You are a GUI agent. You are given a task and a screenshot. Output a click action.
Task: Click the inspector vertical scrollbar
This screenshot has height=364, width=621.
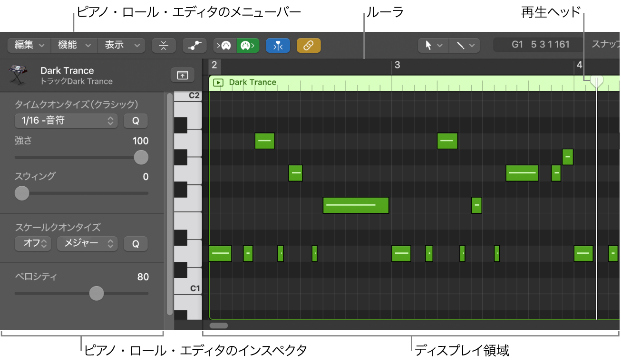coord(170,204)
